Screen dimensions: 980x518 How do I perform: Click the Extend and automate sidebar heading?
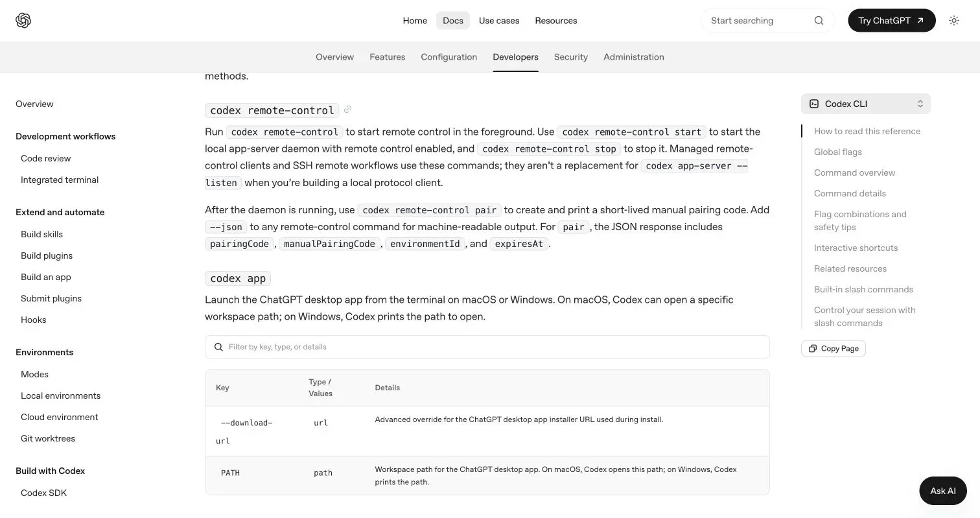(60, 212)
